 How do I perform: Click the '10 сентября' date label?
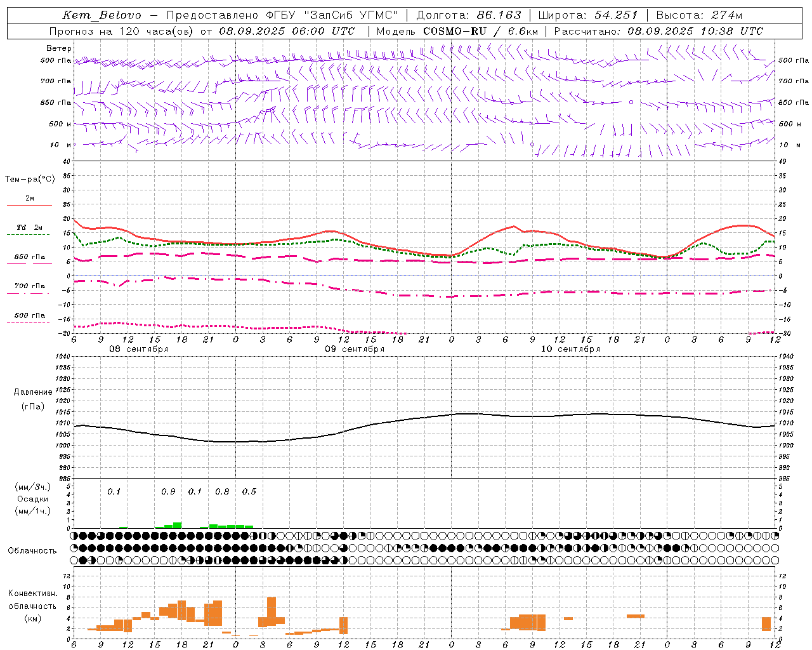pos(570,349)
